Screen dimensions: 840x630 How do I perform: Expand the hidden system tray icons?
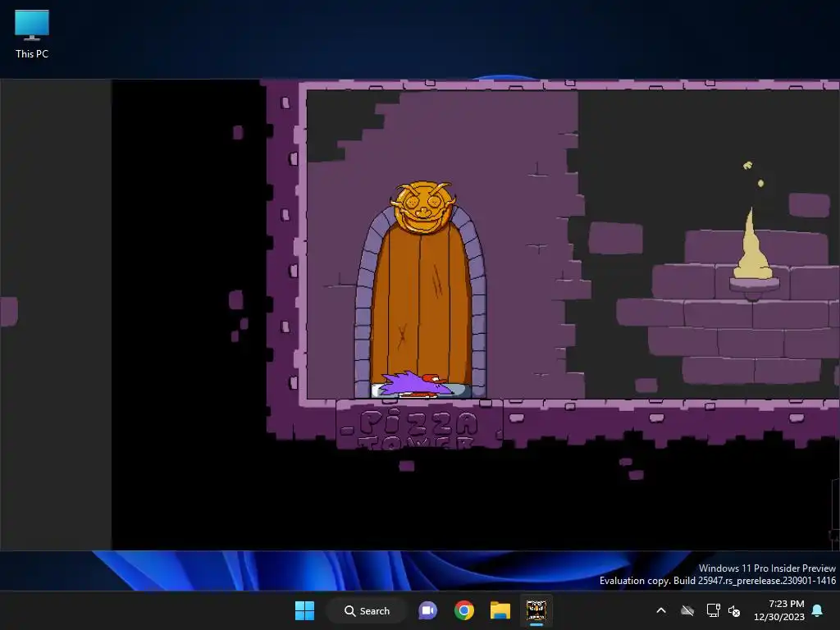click(x=661, y=610)
